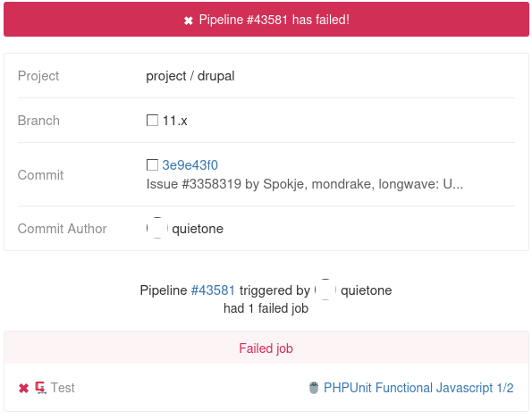Click the 'Failed job' section header
The width and height of the screenshot is (532, 420).
point(266,349)
